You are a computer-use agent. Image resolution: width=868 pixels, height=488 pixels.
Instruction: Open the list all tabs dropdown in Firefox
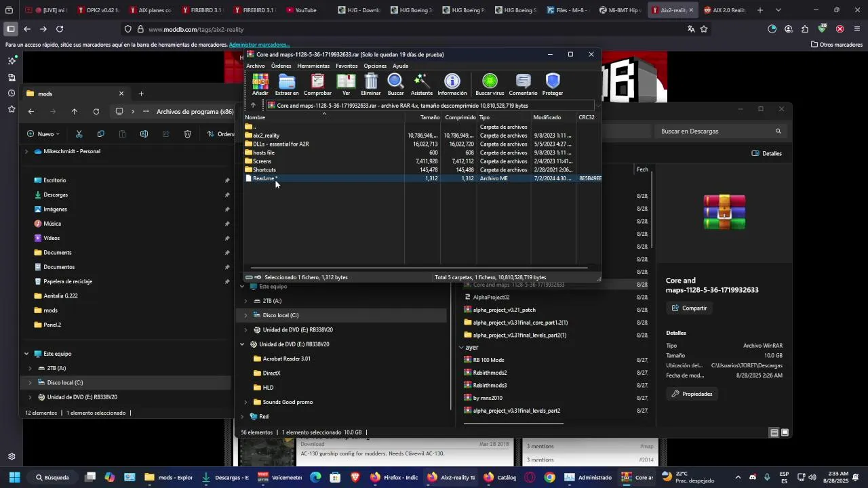pyautogui.click(x=778, y=10)
